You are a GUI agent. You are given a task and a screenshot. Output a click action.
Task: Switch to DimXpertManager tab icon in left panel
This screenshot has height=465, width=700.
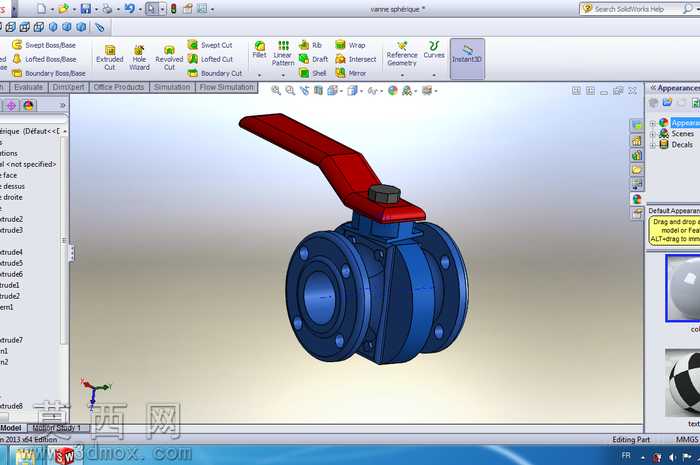pyautogui.click(x=11, y=105)
